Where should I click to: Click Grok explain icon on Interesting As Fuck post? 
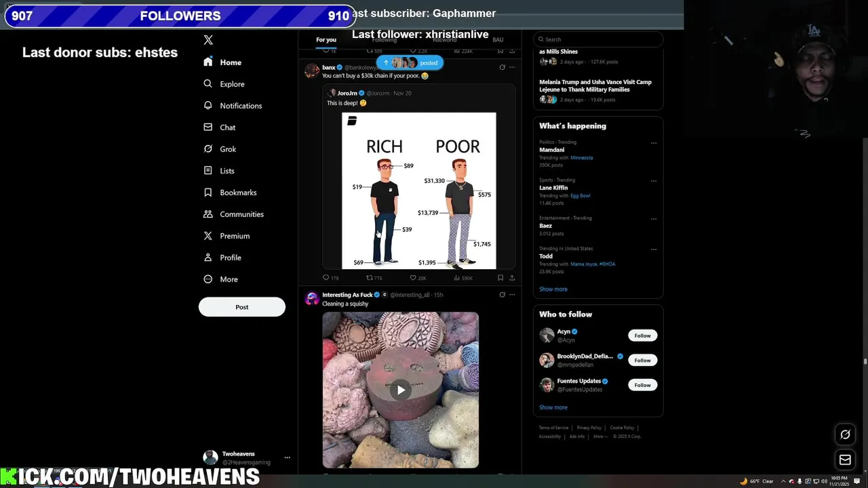pyautogui.click(x=502, y=295)
